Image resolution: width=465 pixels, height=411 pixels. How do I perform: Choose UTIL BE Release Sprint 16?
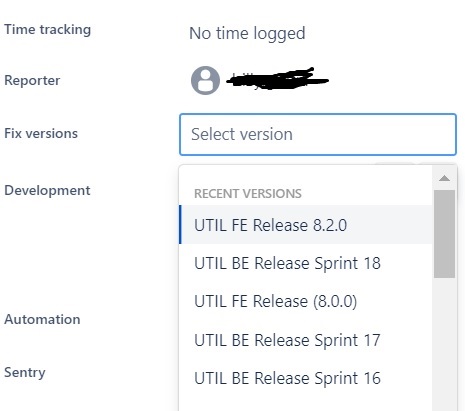click(306, 378)
